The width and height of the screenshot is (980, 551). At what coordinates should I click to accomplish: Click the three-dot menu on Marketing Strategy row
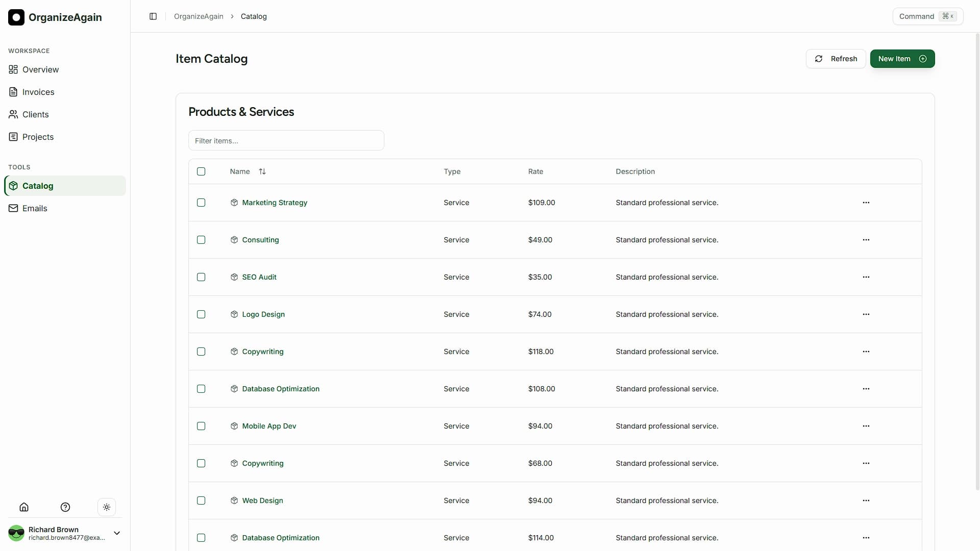(x=866, y=203)
